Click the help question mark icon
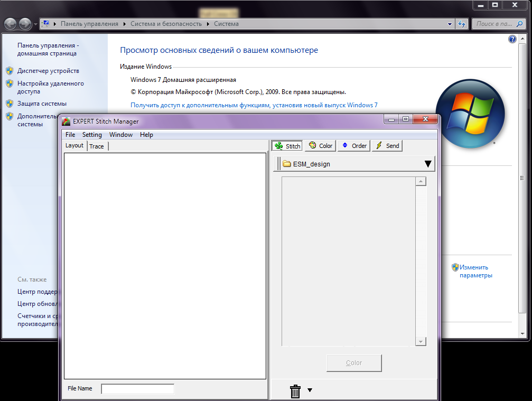Viewport: 532px width, 401px height. [x=512, y=40]
